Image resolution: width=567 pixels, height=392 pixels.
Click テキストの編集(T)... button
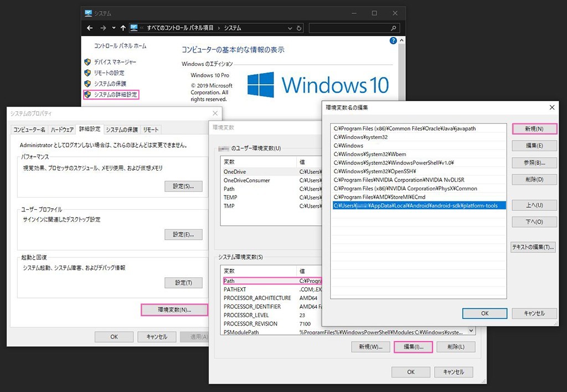[x=533, y=247]
